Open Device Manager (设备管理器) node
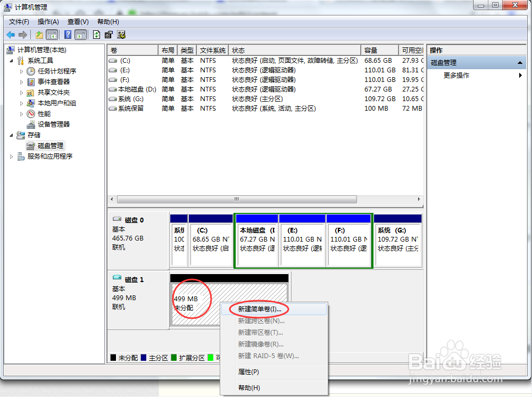 [54, 124]
